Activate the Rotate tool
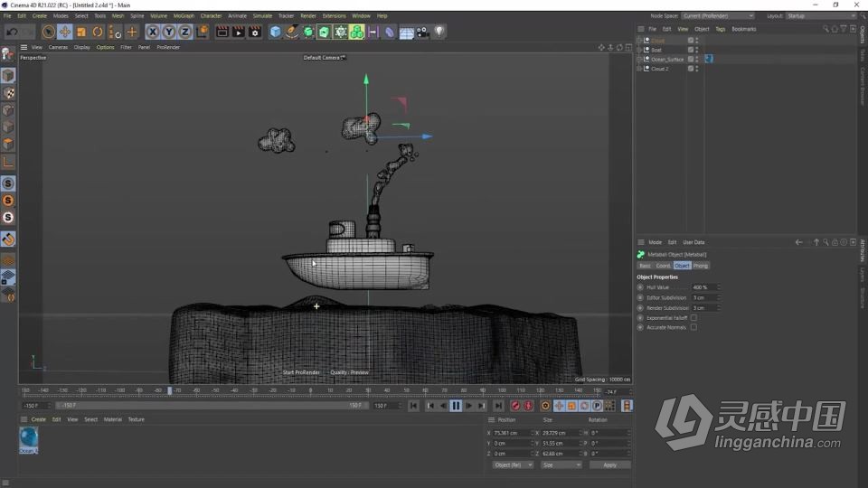868x488 pixels. (98, 33)
